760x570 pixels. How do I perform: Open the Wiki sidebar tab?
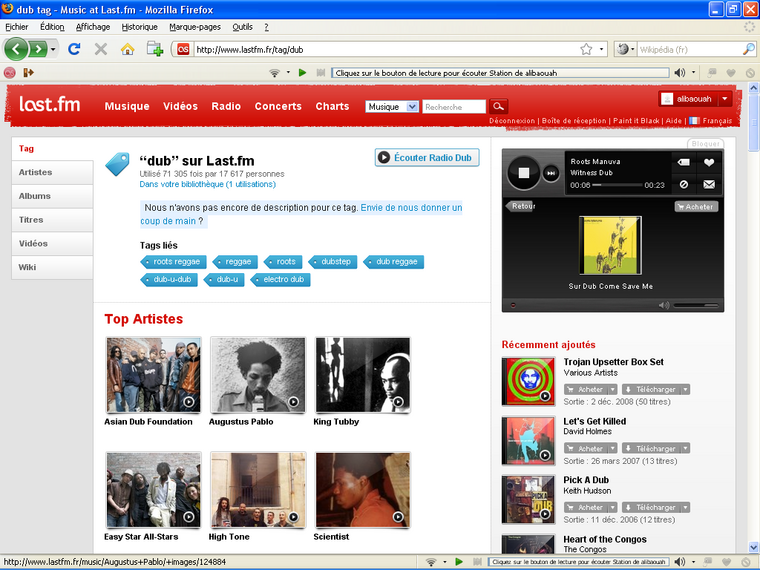(x=52, y=268)
